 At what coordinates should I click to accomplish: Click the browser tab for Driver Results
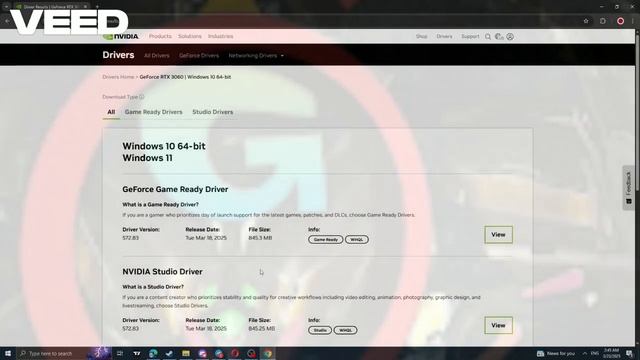point(51,7)
